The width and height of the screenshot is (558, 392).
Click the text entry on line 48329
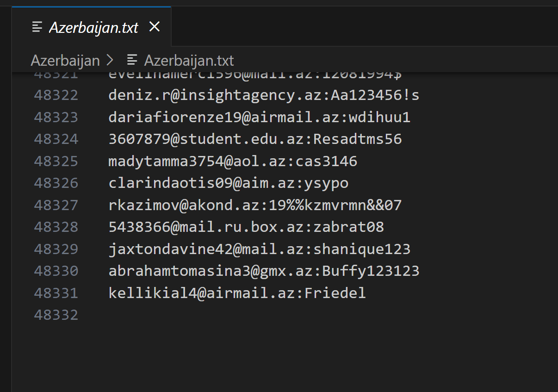click(x=259, y=249)
